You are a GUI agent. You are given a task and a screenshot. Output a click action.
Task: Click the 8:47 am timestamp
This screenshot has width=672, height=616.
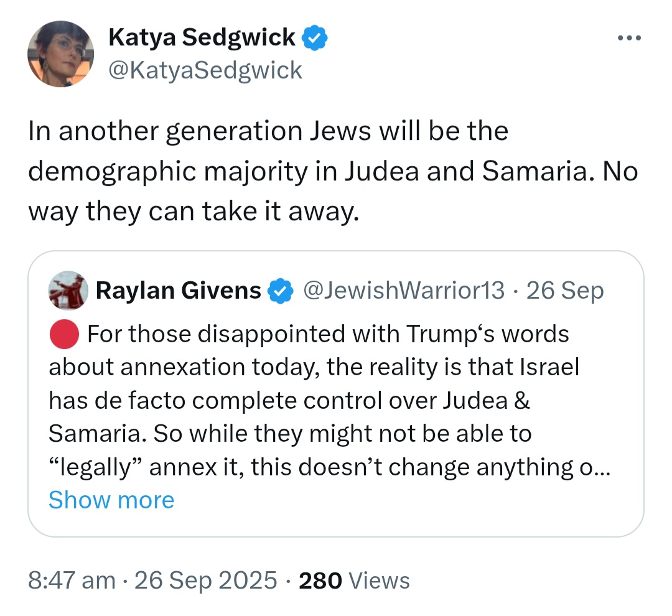point(72,581)
